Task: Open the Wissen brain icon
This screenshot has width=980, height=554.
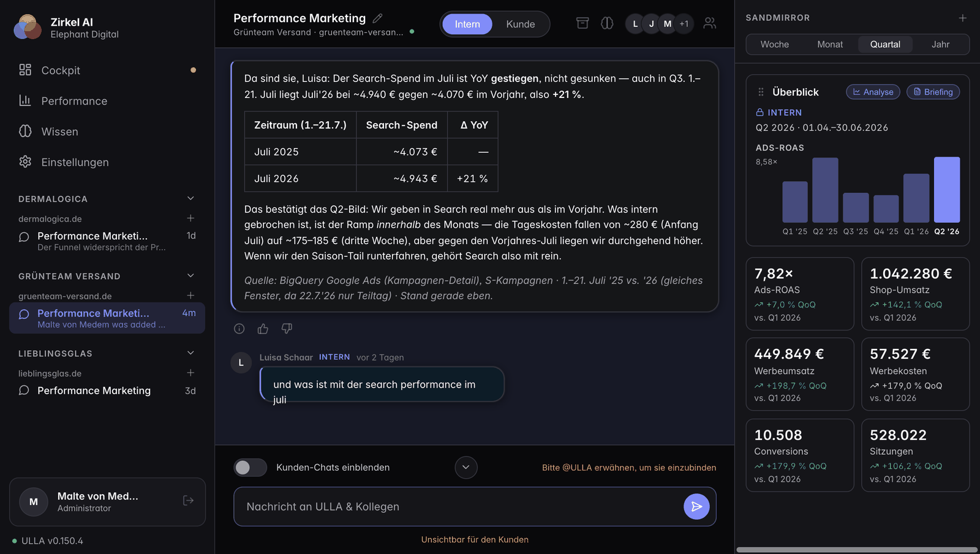Action: tap(25, 131)
